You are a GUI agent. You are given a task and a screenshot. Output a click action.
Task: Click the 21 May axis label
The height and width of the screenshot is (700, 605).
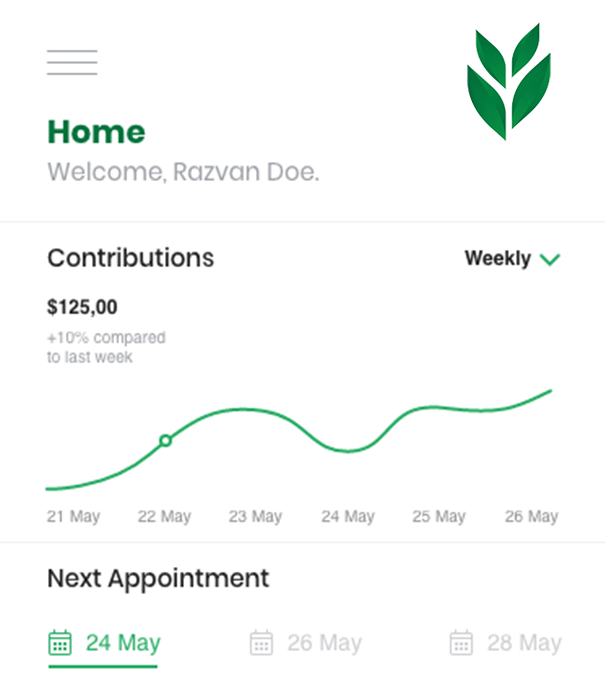74,517
